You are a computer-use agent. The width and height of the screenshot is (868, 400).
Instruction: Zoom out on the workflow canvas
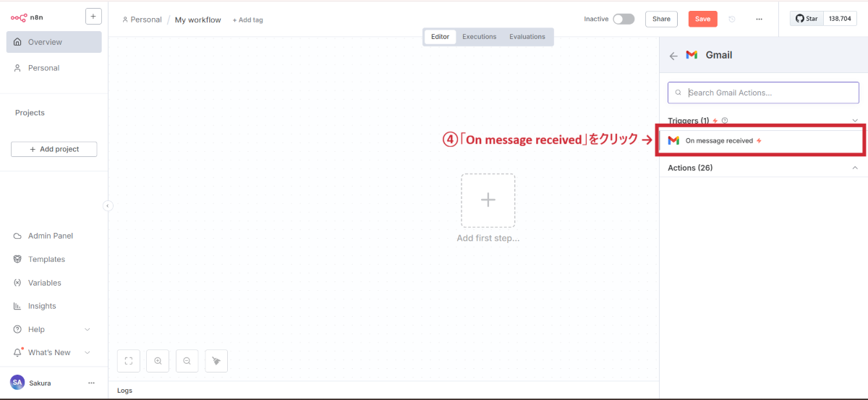coord(187,361)
